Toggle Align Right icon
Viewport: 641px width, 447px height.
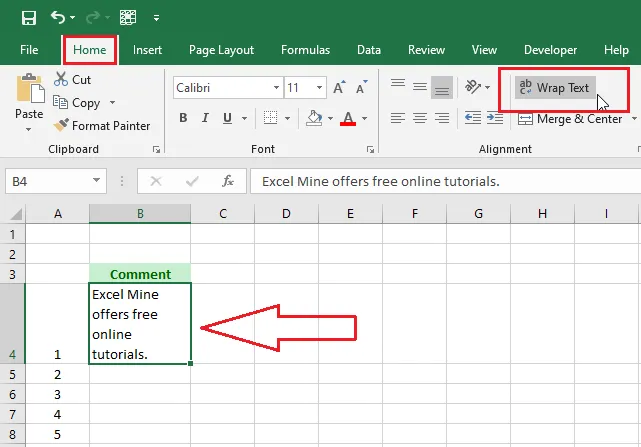pyautogui.click(x=442, y=118)
